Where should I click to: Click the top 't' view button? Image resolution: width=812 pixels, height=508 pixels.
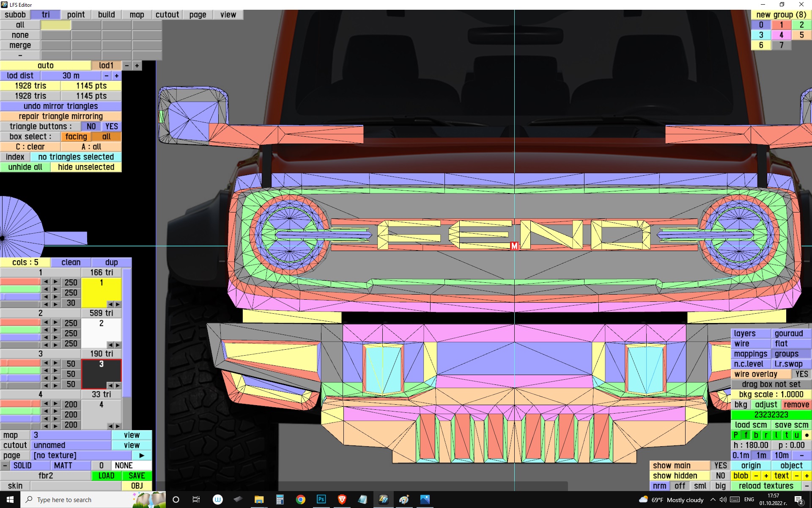[786, 435]
